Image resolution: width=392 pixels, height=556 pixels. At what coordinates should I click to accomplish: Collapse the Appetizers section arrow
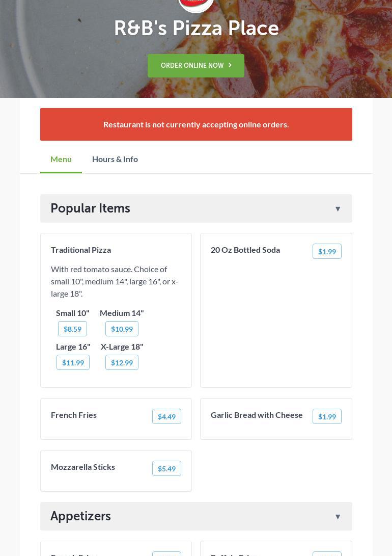[x=338, y=516]
